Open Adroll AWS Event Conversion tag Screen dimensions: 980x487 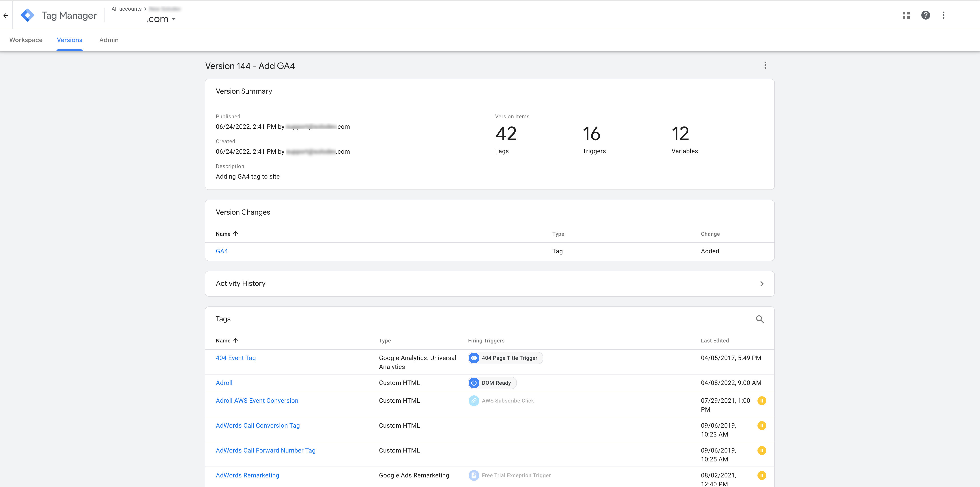tap(257, 401)
